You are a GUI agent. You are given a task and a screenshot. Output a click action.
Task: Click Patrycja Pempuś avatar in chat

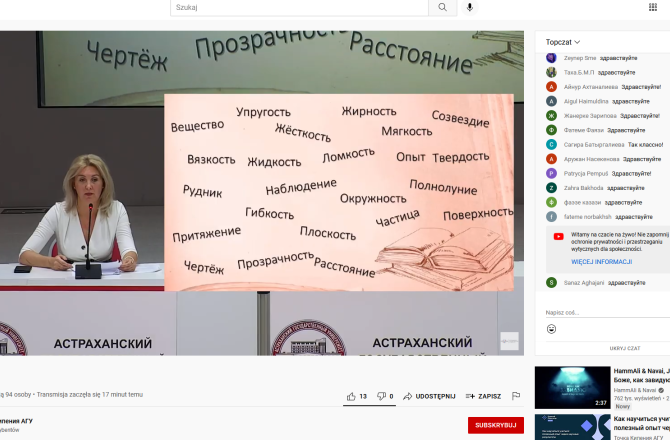(x=551, y=173)
